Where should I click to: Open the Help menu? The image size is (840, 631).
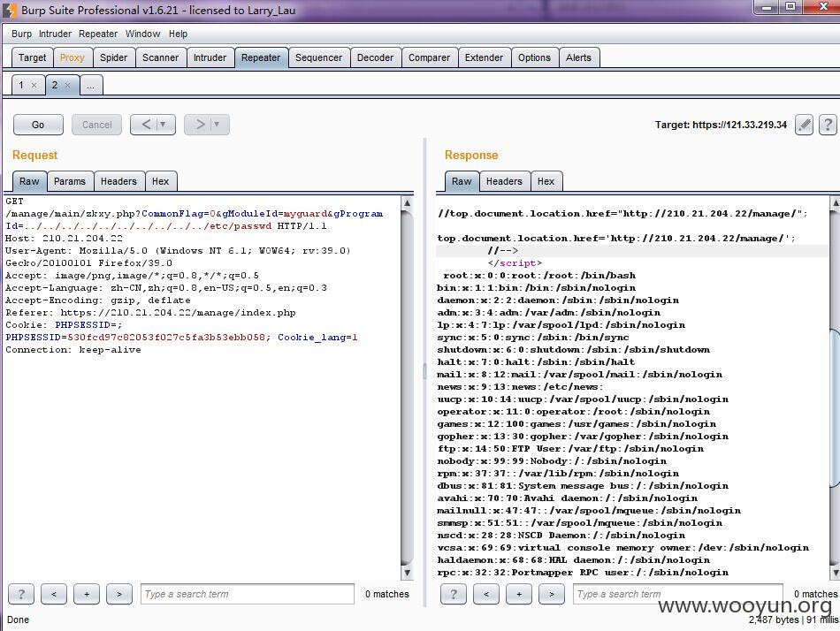click(179, 34)
